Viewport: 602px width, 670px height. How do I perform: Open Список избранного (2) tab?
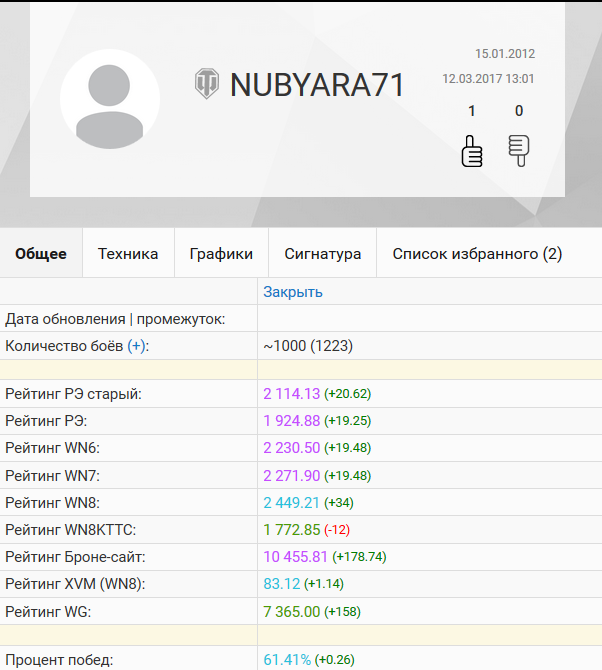pyautogui.click(x=477, y=254)
